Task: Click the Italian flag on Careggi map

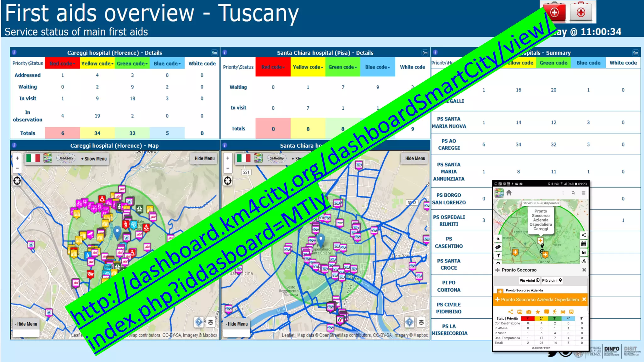Action: pos(33,158)
